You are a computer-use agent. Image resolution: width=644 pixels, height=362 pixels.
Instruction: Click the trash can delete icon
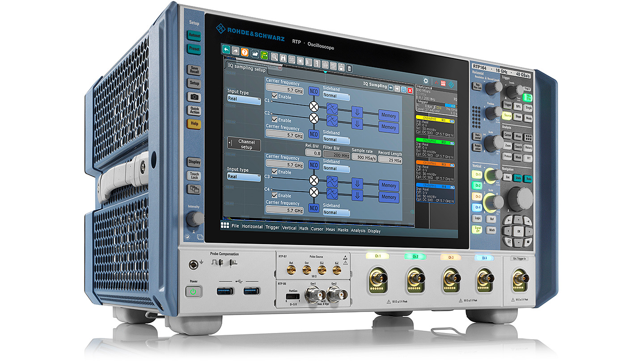point(350,69)
